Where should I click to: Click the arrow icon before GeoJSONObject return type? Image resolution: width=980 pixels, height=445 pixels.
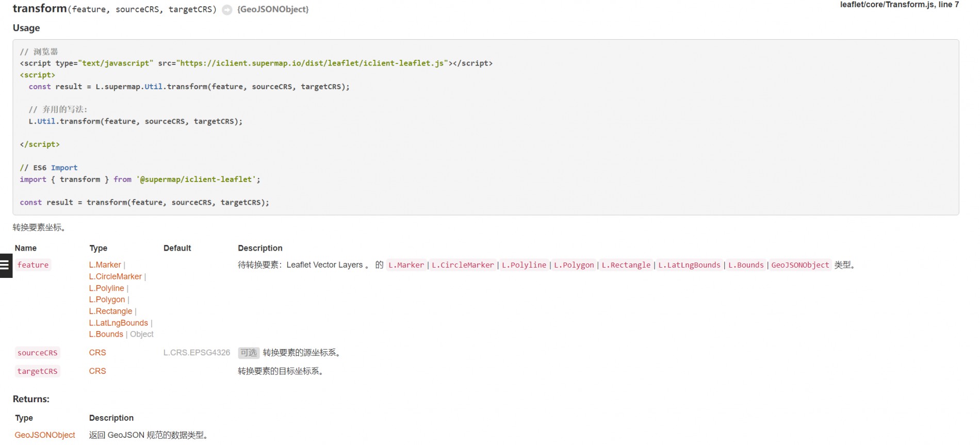227,10
